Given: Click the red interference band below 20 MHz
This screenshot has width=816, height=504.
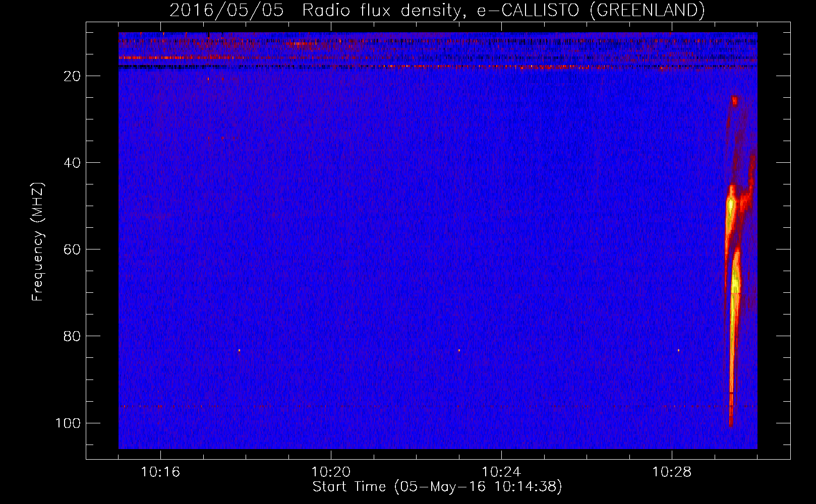Looking at the screenshot, I should point(438,58).
